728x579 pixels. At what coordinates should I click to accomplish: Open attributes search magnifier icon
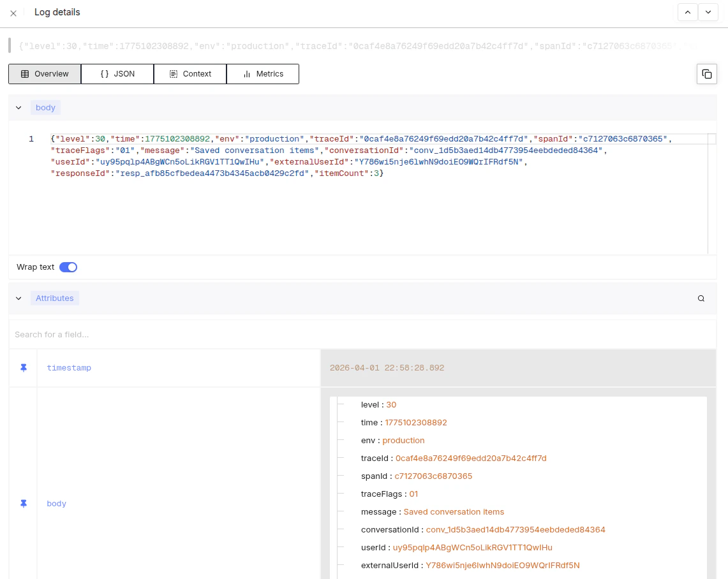pos(701,298)
